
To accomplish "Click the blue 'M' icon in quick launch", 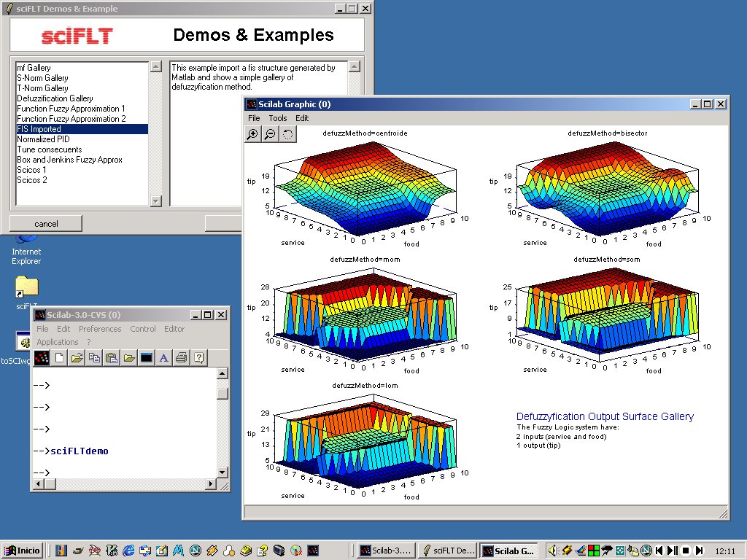I will 179,551.
